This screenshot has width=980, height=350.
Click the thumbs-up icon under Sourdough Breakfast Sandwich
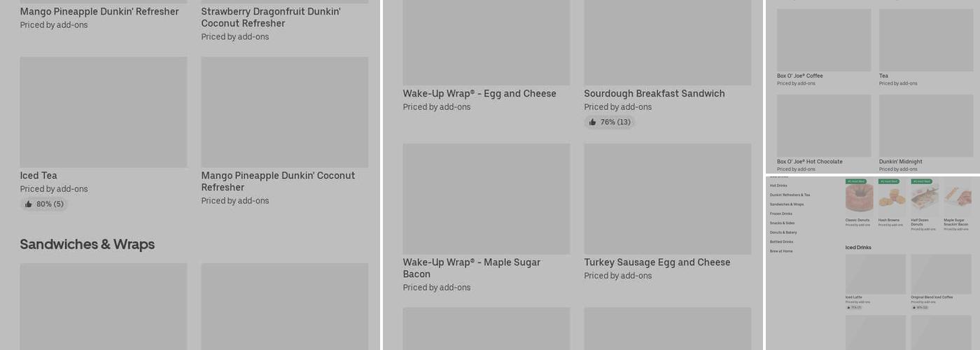(x=593, y=122)
